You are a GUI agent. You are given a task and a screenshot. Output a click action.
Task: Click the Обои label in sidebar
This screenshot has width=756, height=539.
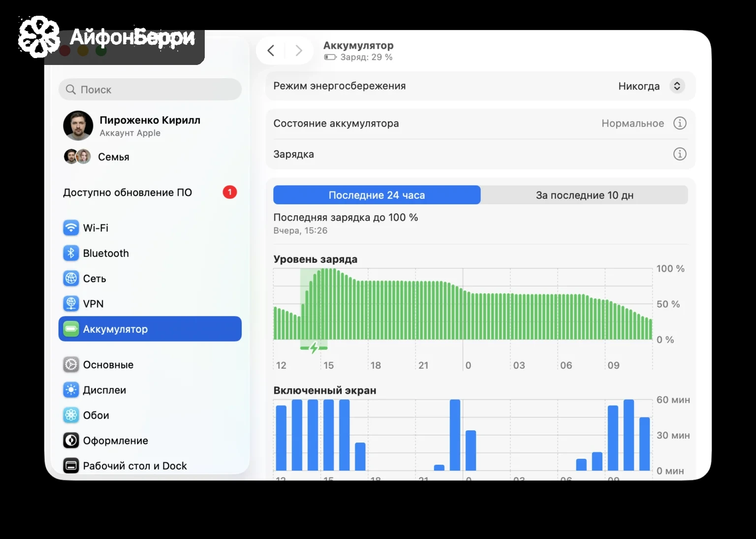96,415
